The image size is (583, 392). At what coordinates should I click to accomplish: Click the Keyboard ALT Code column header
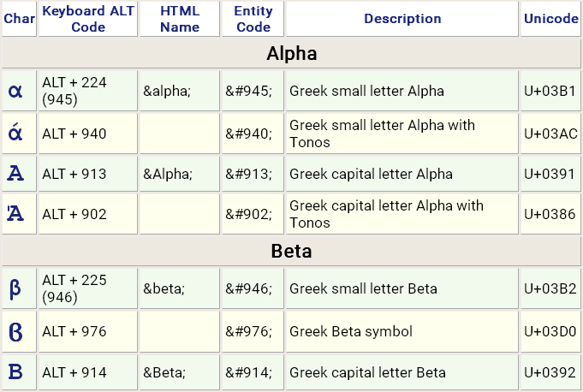tap(88, 19)
